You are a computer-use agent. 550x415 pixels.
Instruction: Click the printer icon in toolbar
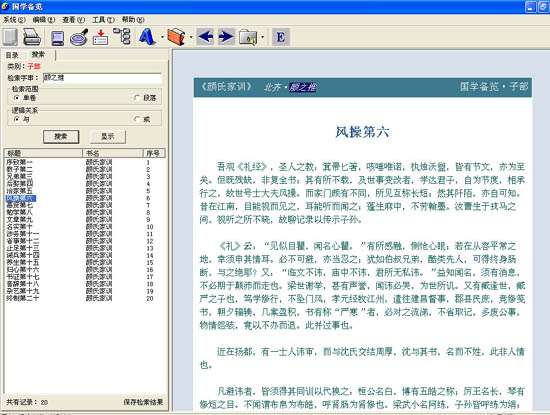(x=32, y=37)
